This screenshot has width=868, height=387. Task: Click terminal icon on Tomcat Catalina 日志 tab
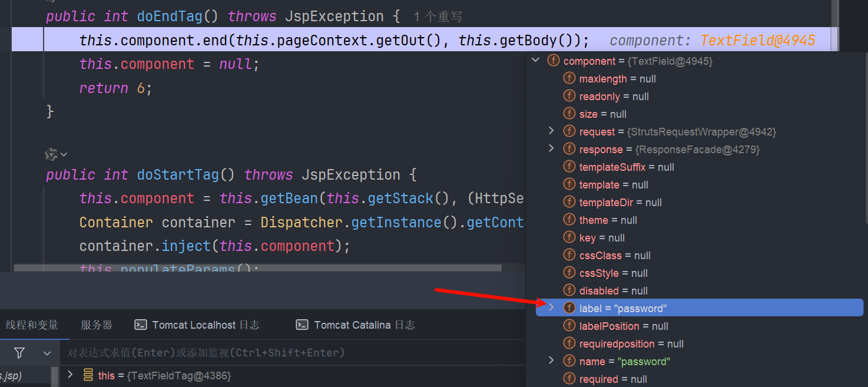[x=302, y=325]
